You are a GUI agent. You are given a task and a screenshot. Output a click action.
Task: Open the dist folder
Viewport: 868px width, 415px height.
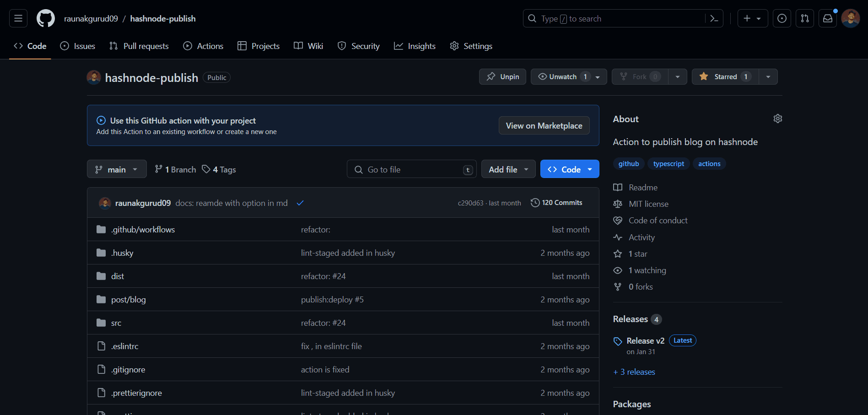pos(118,276)
